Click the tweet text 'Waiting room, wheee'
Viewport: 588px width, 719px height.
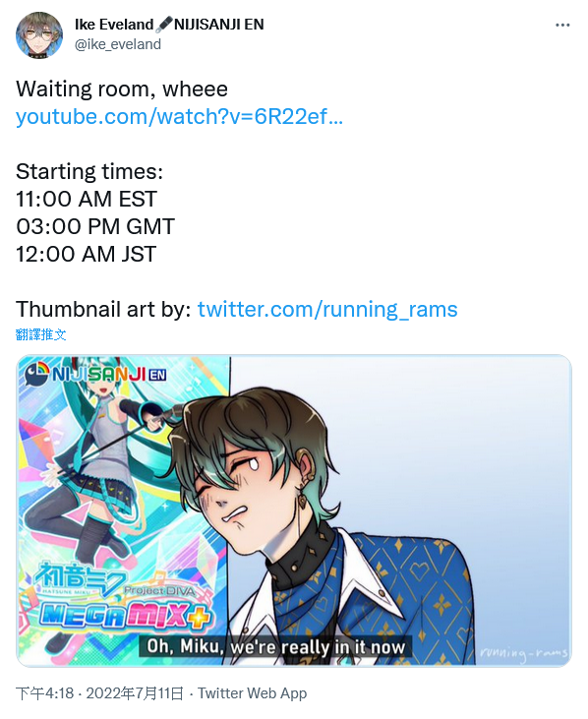[122, 89]
